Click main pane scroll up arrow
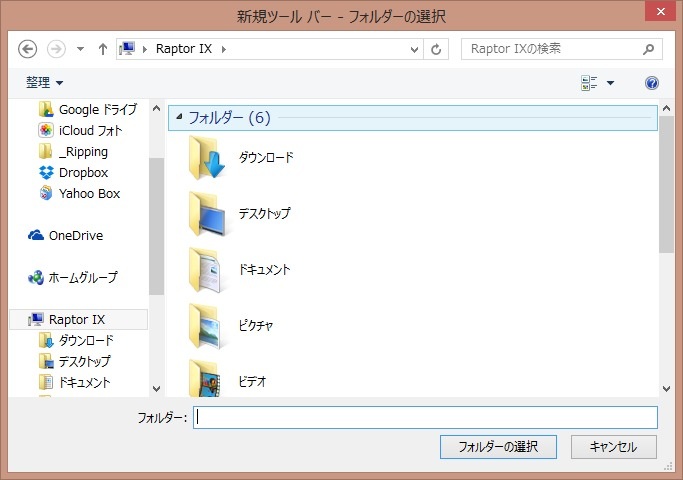This screenshot has width=683, height=480. coord(666,108)
